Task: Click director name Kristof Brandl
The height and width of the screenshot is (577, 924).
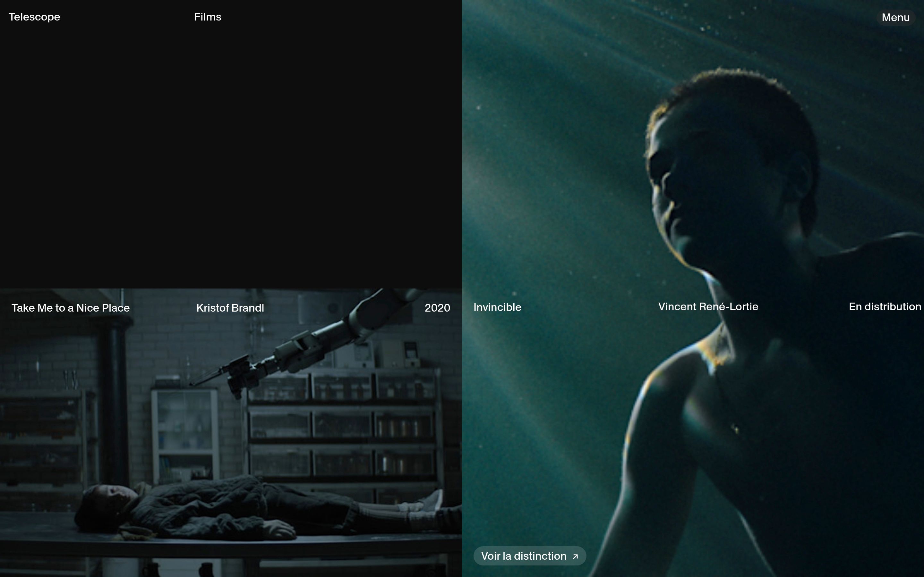Action: [x=230, y=308]
